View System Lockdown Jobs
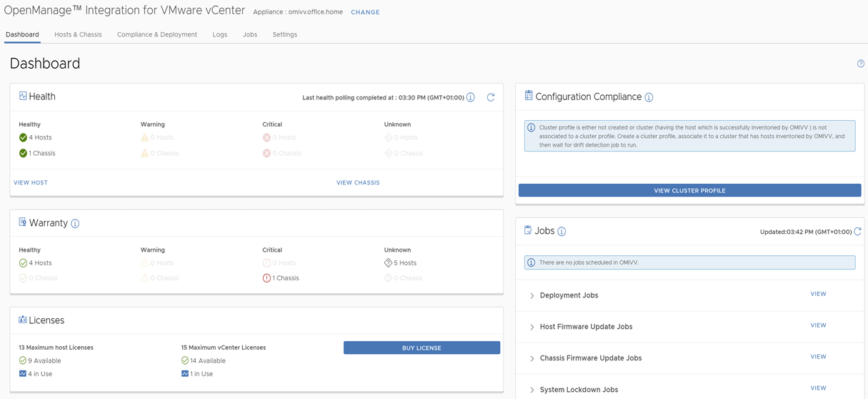 [818, 388]
